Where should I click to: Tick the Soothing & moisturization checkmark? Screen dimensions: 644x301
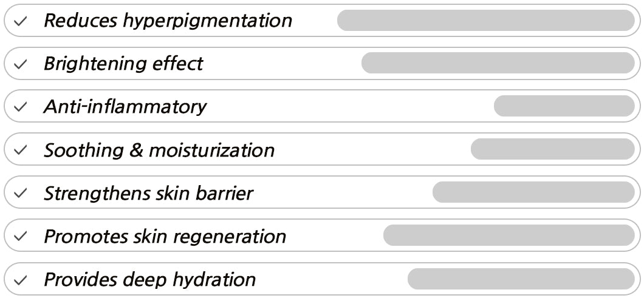click(21, 150)
